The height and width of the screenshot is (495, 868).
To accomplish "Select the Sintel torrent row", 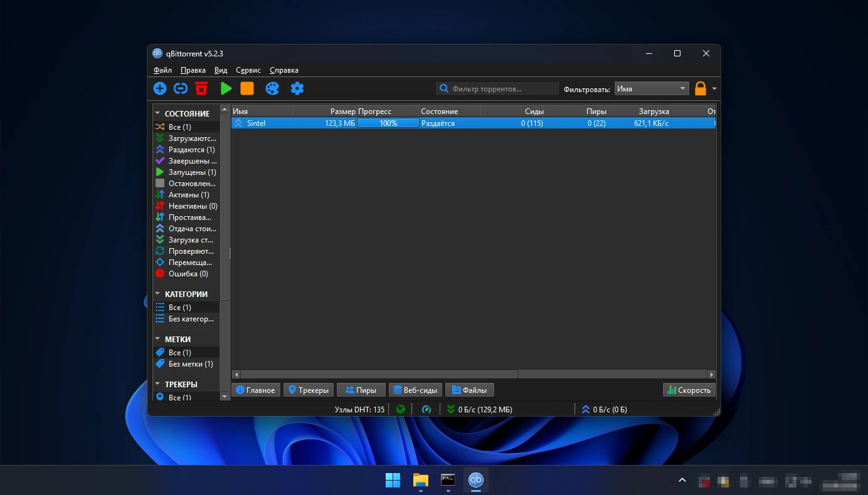I will pos(474,123).
